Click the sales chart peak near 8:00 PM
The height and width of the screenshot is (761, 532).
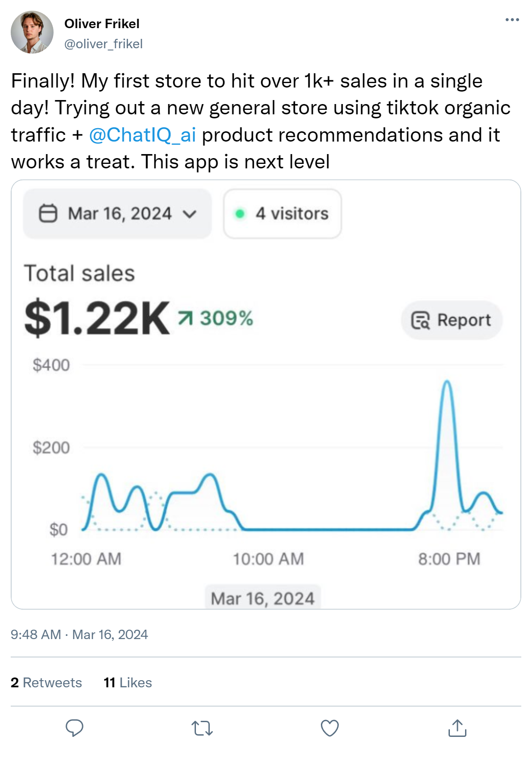[x=447, y=382]
